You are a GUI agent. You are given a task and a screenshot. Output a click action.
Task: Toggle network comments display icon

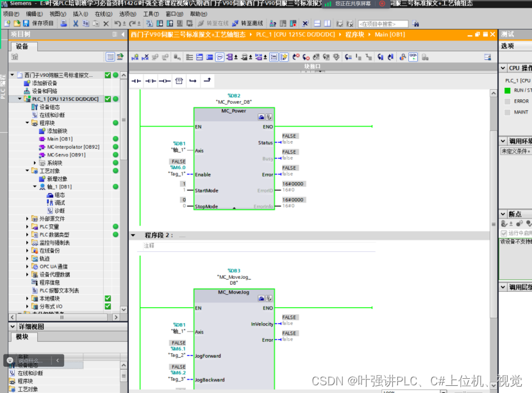[x=220, y=57]
